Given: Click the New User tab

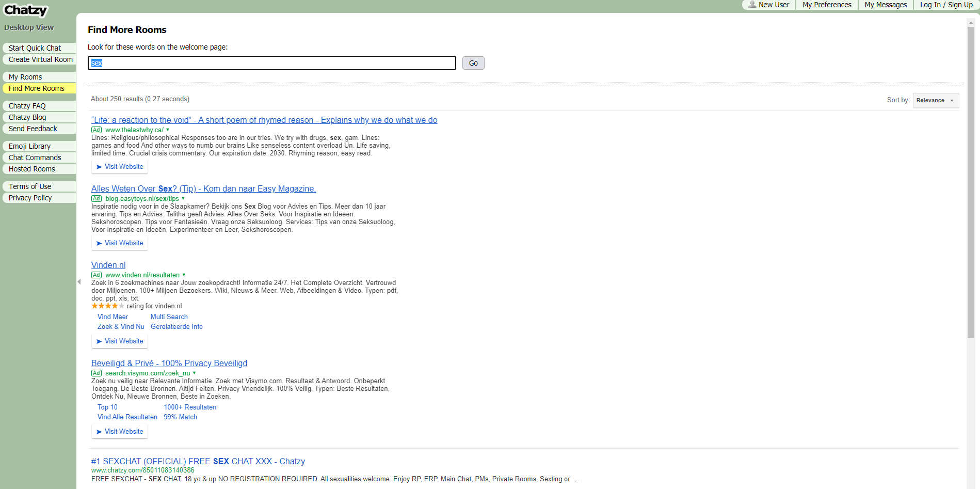Looking at the screenshot, I should [x=769, y=5].
